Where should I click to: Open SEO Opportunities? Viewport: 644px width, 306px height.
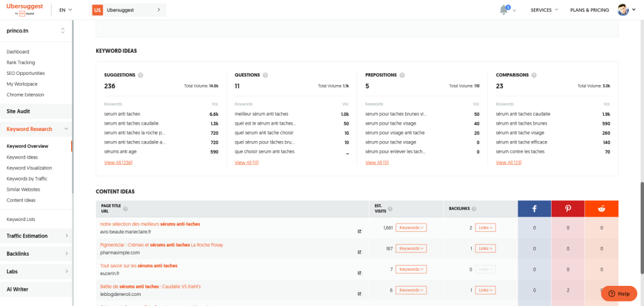(25, 73)
